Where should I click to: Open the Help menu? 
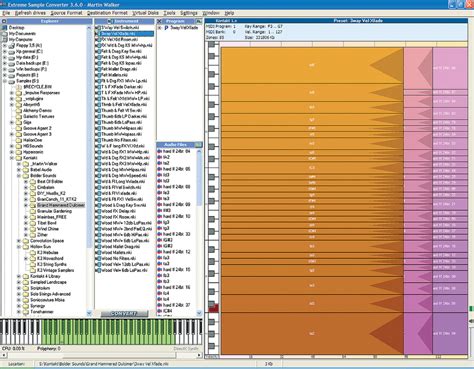tap(229, 13)
